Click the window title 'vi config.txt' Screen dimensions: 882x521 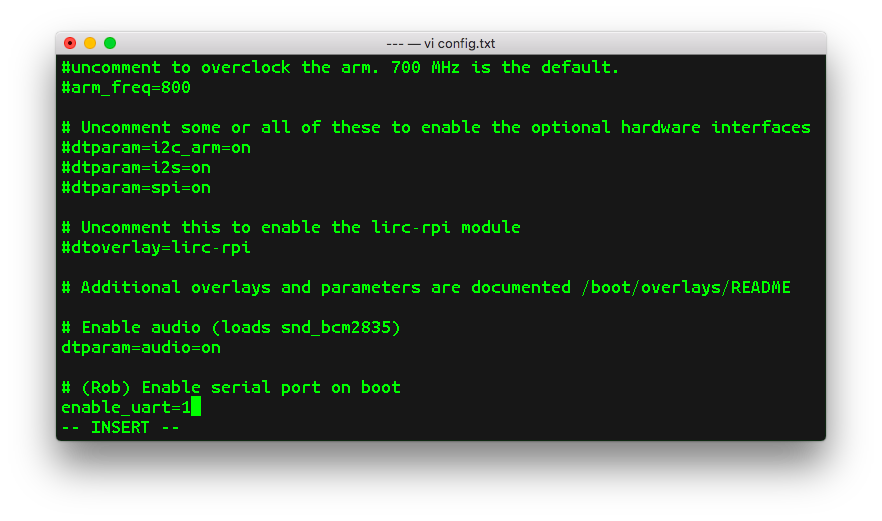(441, 43)
